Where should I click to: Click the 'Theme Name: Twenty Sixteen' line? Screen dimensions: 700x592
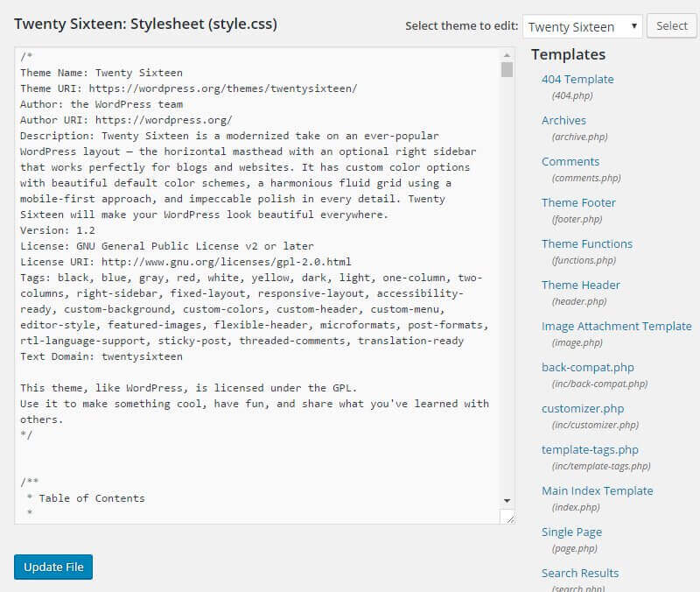tap(101, 73)
